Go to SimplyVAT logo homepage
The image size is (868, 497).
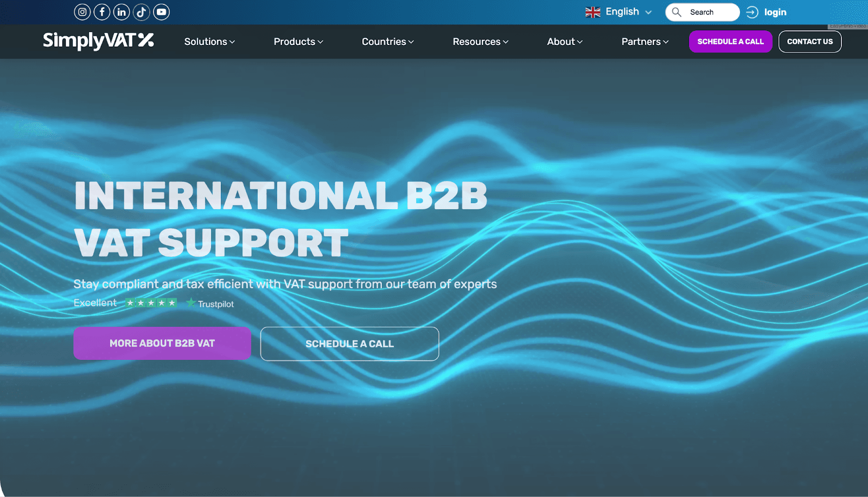tap(98, 41)
